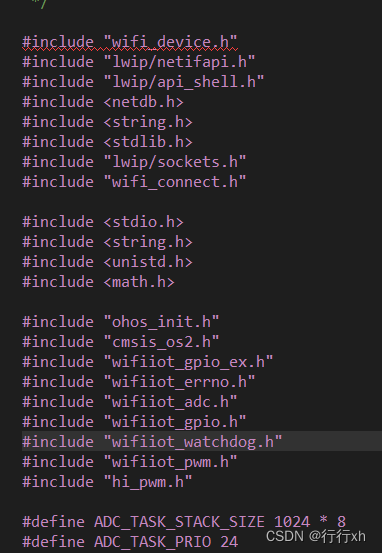Screen dimensions: 382x553
Task: Click the ADC_TASK_STACK_SIZE define line
Action: (184, 522)
